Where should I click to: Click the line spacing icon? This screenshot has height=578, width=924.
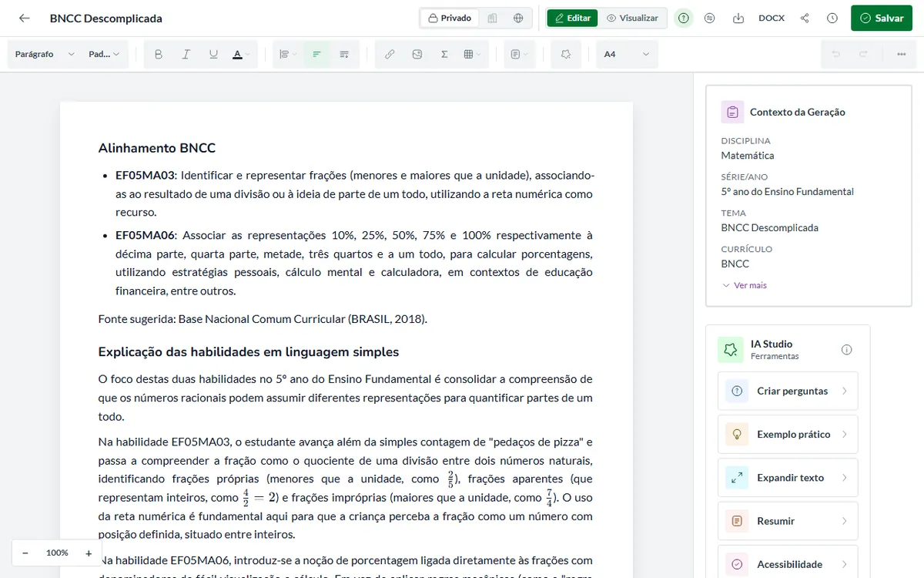coord(344,54)
